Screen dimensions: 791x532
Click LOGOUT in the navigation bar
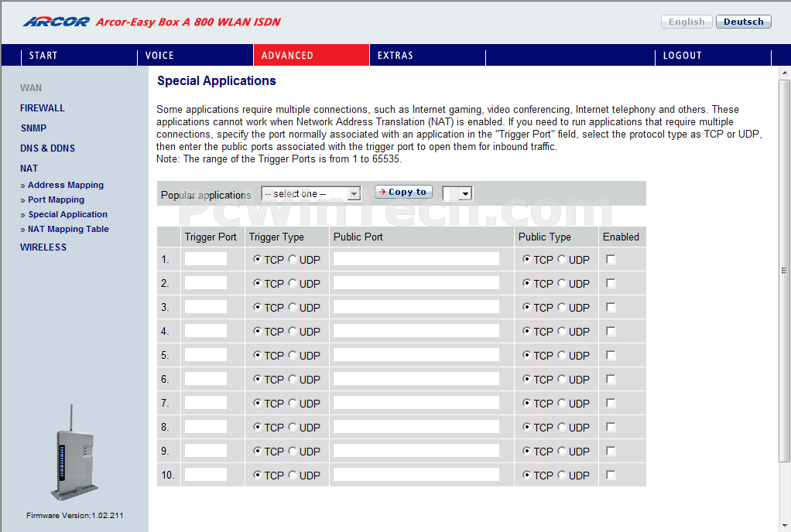tap(682, 56)
